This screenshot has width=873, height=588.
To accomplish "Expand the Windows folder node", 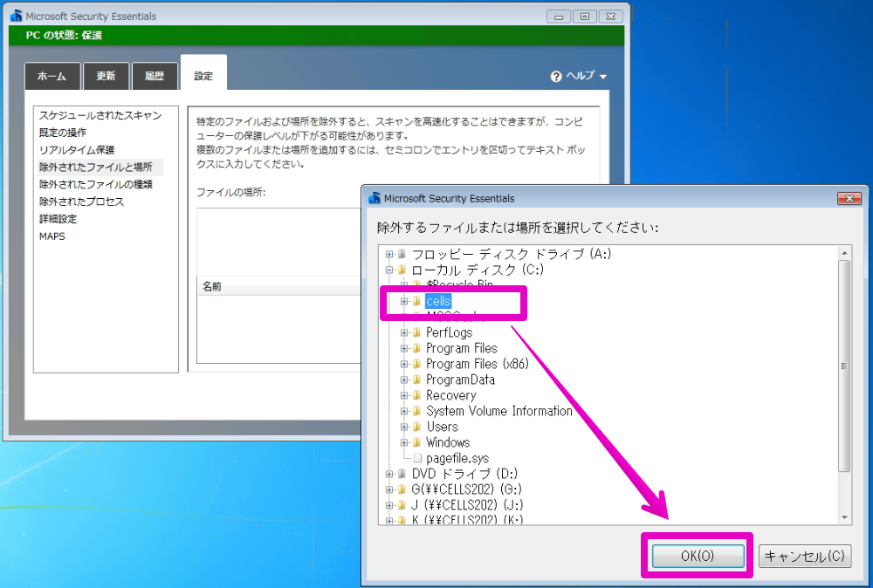I will [404, 442].
